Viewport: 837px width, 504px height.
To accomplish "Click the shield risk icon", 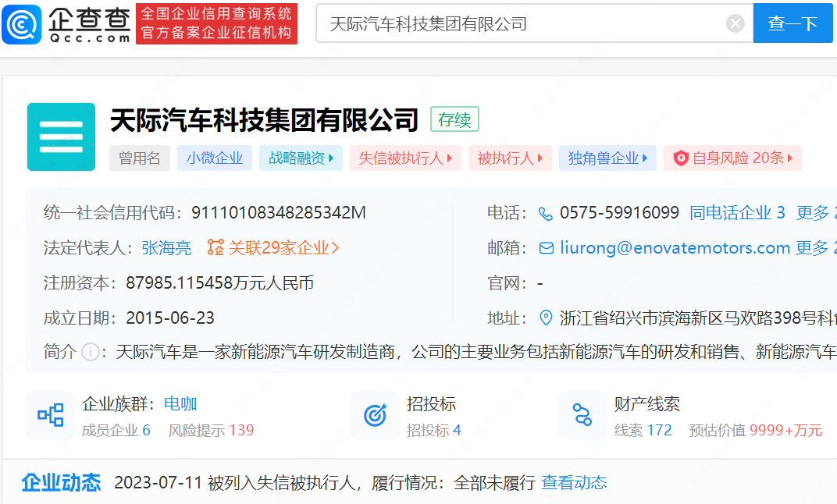I will (x=681, y=158).
